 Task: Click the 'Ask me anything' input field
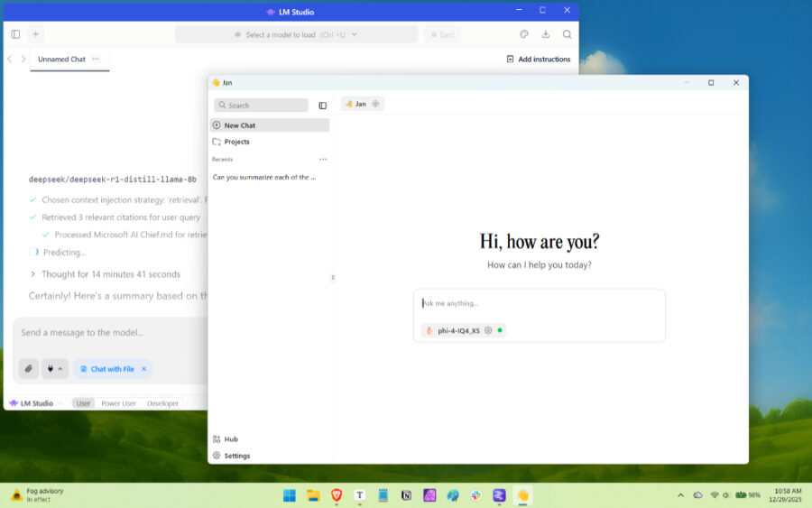(539, 304)
